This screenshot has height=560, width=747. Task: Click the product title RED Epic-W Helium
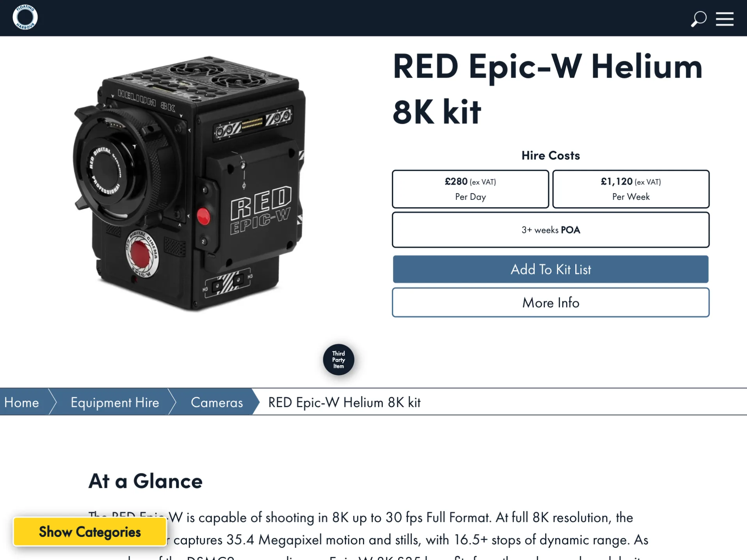pos(547,89)
